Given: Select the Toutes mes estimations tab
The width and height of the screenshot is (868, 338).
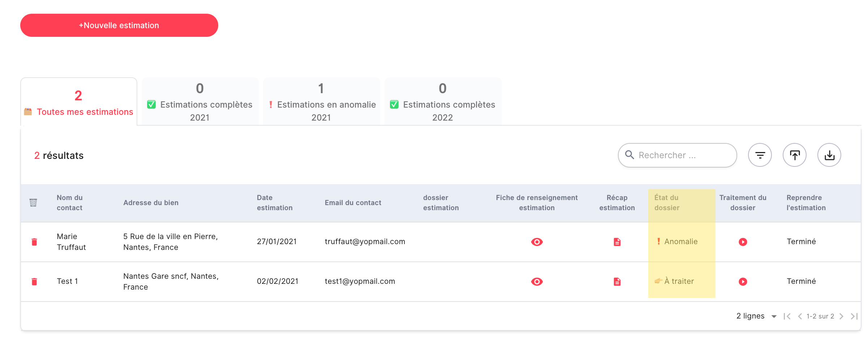Looking at the screenshot, I should tap(79, 102).
